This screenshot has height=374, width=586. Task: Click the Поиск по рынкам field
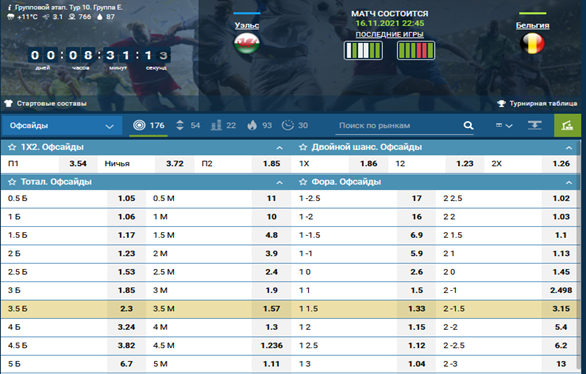tap(399, 126)
